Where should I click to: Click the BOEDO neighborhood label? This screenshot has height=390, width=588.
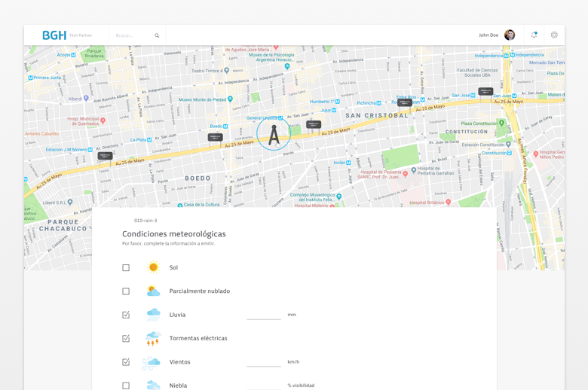pyautogui.click(x=198, y=178)
